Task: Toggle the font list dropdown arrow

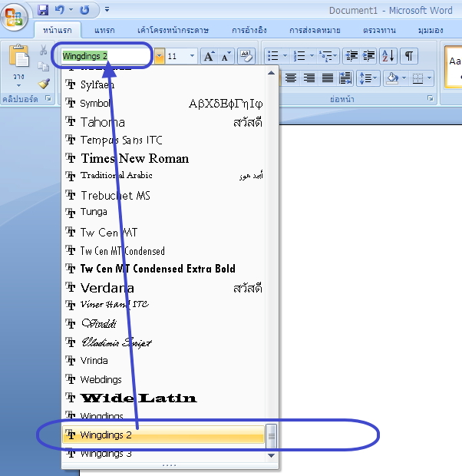Action: tap(160, 56)
